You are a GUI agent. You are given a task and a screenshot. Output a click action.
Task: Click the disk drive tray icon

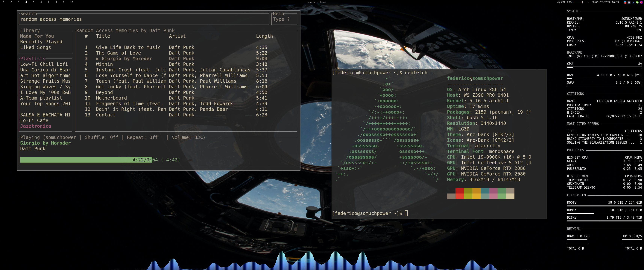pos(629,2)
